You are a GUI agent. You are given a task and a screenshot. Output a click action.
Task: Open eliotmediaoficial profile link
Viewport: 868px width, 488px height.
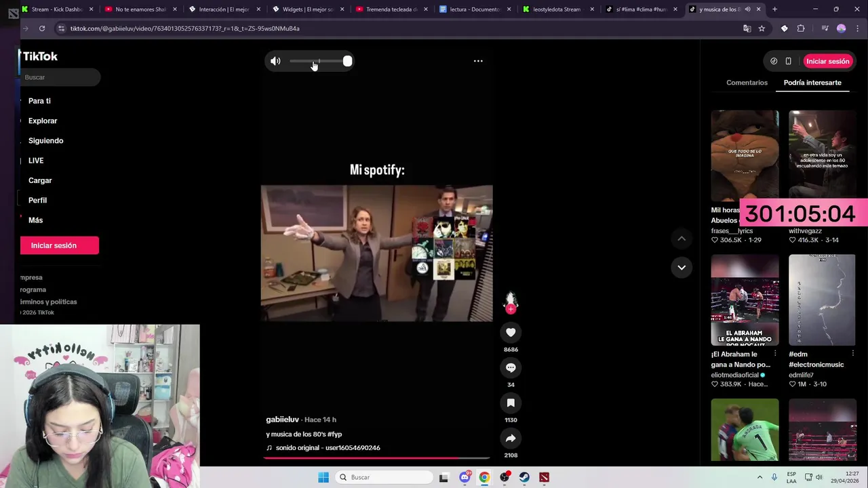tap(734, 375)
